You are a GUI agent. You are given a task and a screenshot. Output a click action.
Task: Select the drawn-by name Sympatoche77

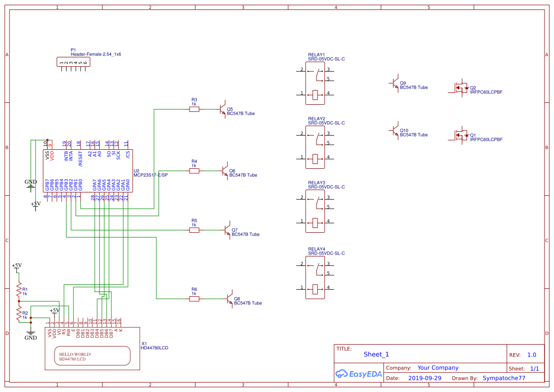(x=504, y=378)
